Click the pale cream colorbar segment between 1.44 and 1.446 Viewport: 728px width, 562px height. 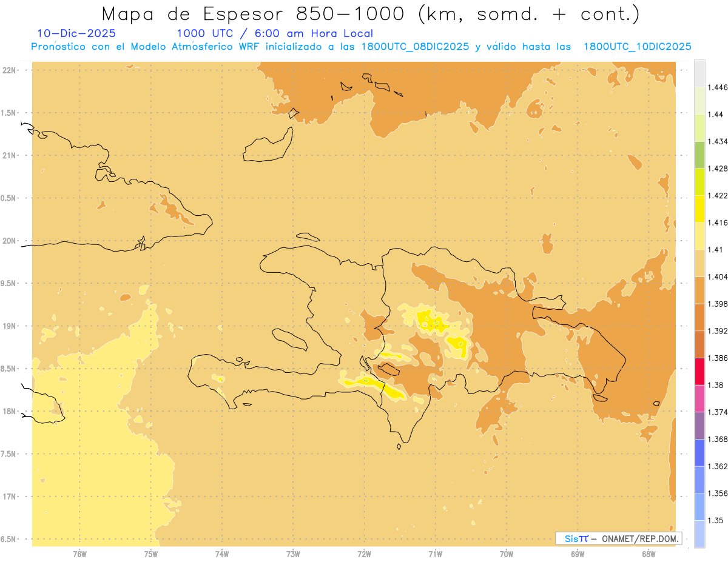pyautogui.click(x=699, y=101)
